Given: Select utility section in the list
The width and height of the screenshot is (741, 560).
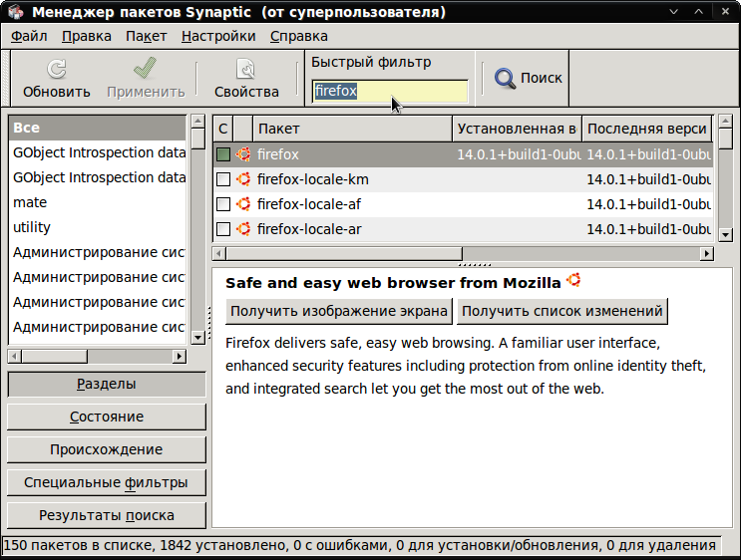Looking at the screenshot, I should (98, 227).
